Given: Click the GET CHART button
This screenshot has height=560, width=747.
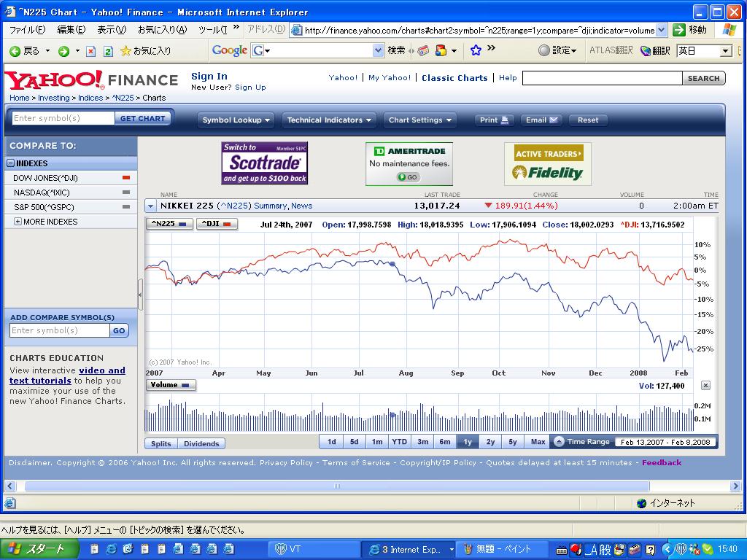Looking at the screenshot, I should (142, 118).
